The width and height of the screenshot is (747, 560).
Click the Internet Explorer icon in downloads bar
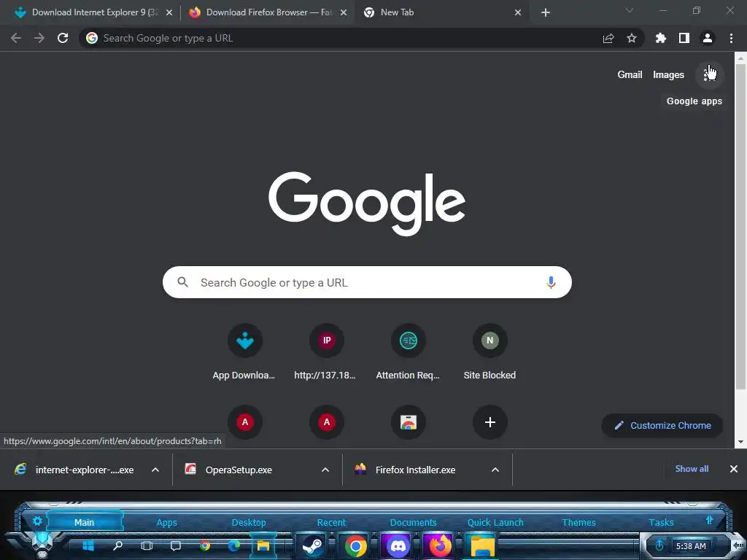[x=20, y=470]
